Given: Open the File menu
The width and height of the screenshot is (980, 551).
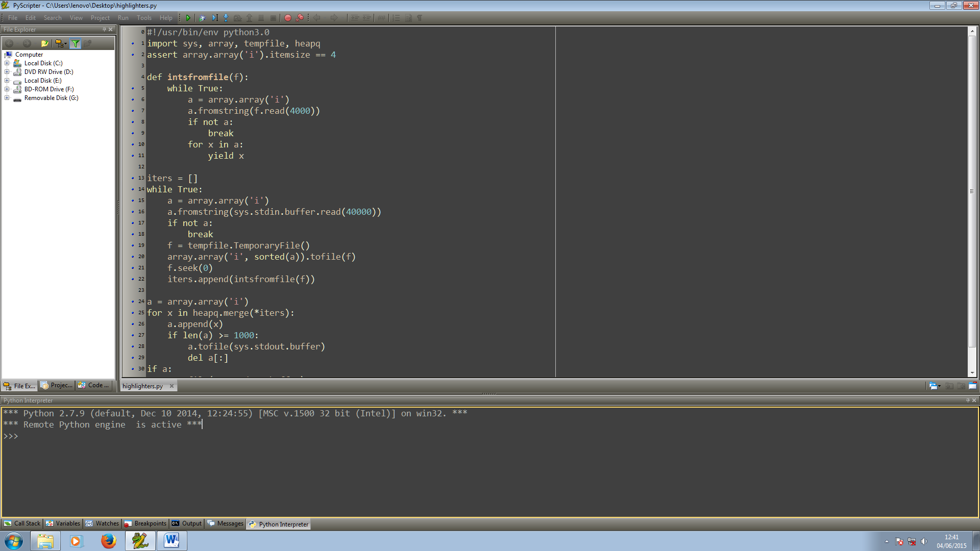Looking at the screenshot, I should coord(13,18).
